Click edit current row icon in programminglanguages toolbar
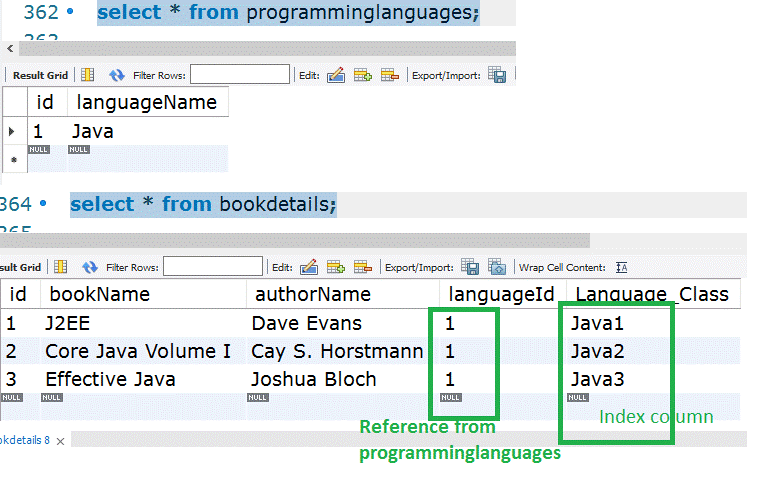Image resolution: width=775 pixels, height=488 pixels. tap(336, 75)
